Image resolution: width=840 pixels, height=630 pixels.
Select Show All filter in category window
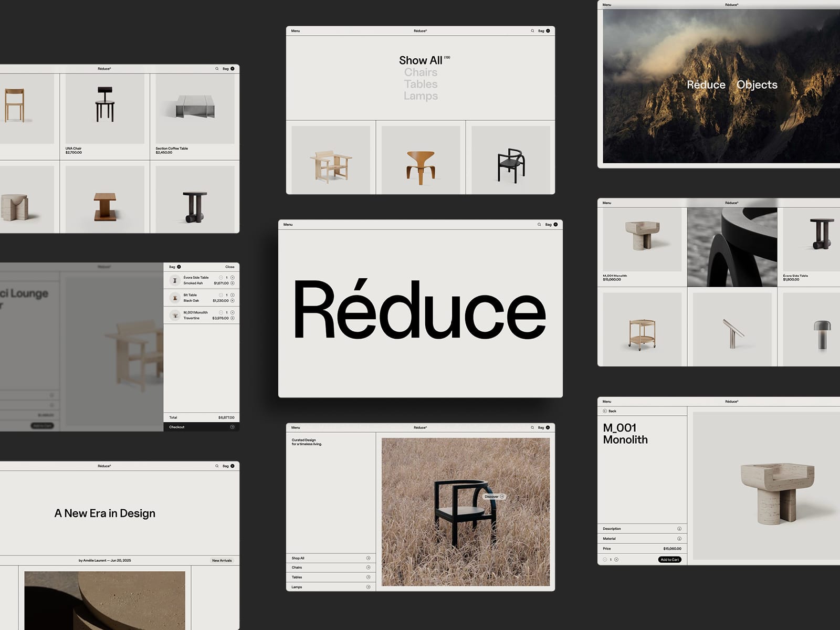421,60
